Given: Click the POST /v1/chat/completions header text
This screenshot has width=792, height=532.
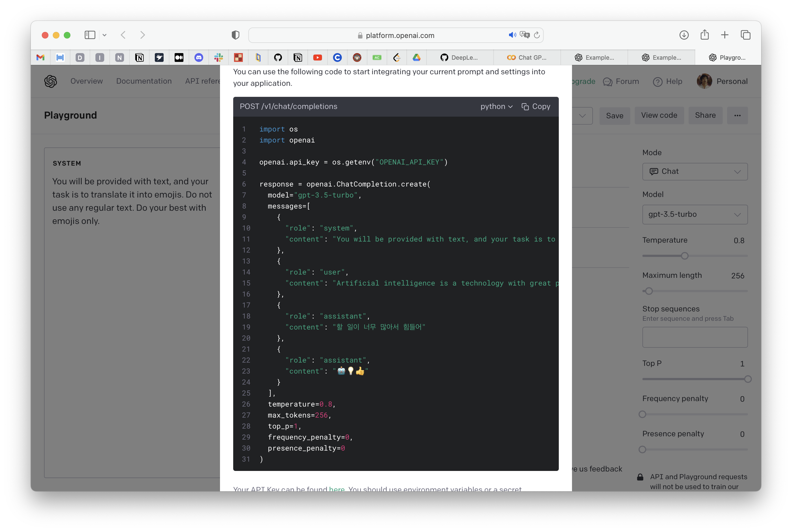Looking at the screenshot, I should 288,106.
